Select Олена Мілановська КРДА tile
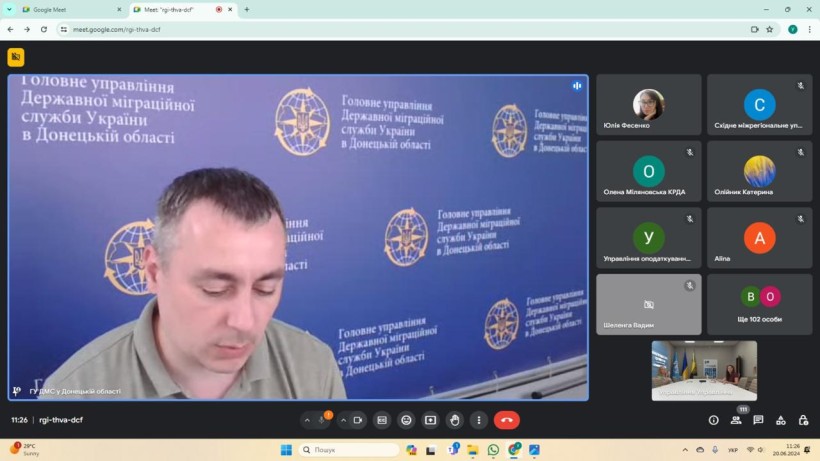 coord(649,171)
